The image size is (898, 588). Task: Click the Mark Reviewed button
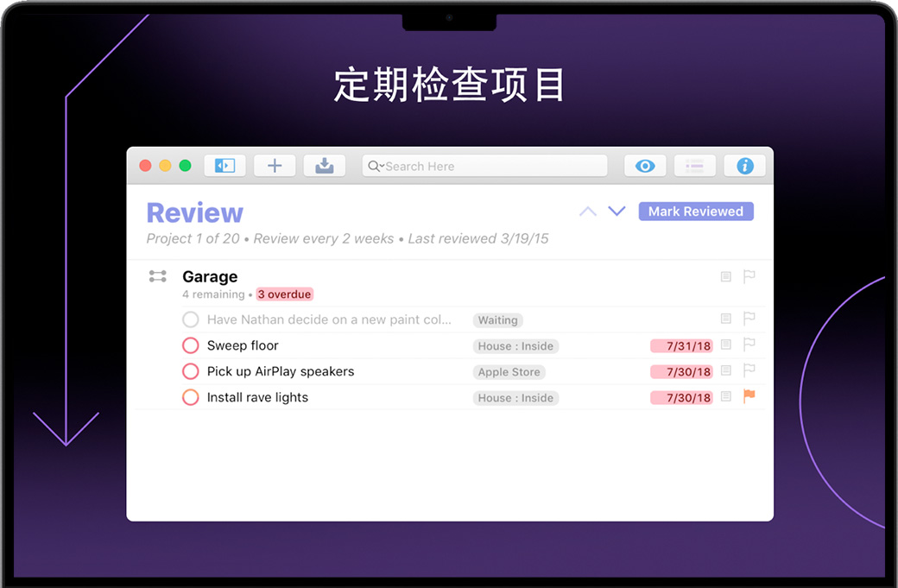click(x=696, y=212)
